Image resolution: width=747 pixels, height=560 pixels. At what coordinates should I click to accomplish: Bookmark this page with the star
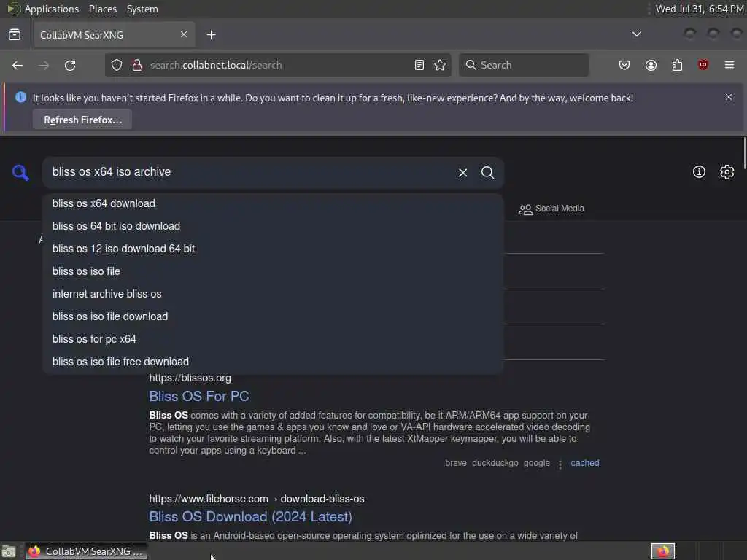coord(440,65)
